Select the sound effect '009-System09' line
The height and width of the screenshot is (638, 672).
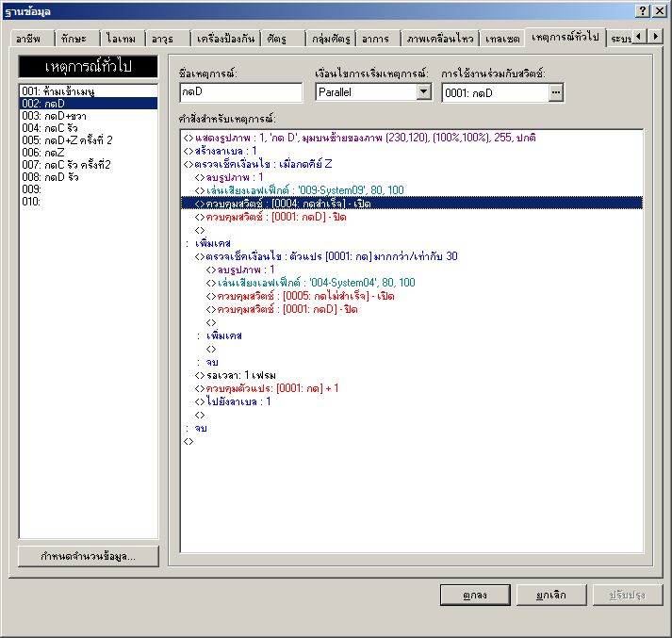(412, 190)
